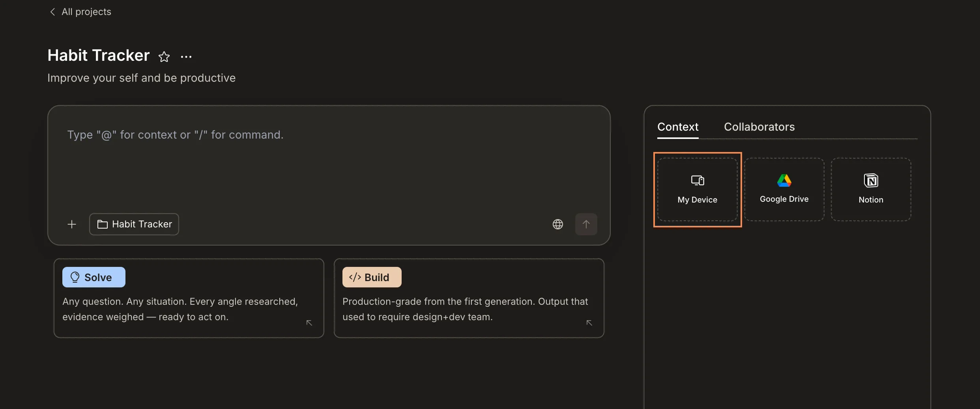Switch to the Collaborators tab

click(759, 127)
